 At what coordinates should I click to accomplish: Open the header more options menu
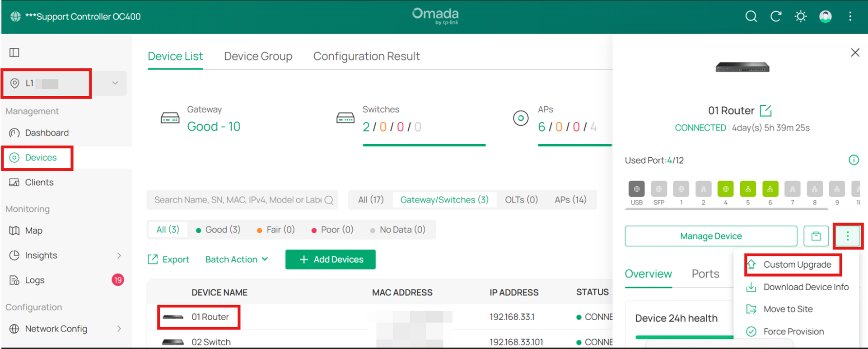coord(850,17)
